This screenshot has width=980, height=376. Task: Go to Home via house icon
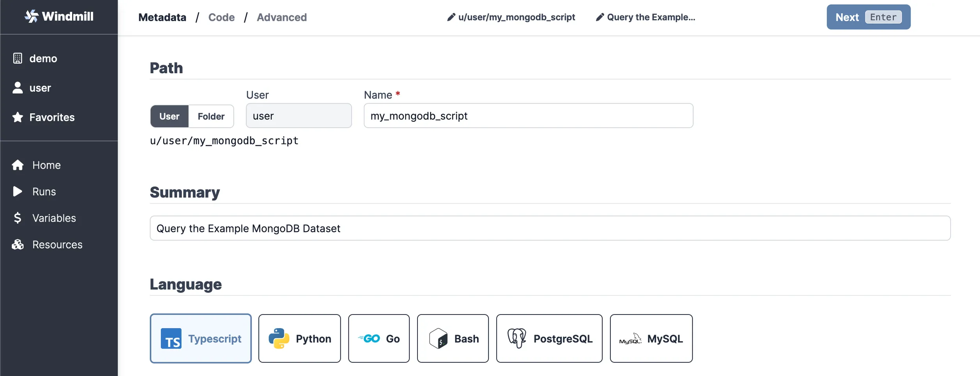[x=18, y=165]
